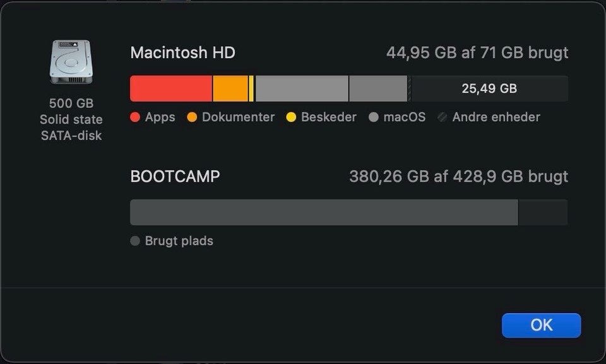Click the 500 GB Solid state SATA-disk label
Viewport: 606px width, 364px height.
click(x=71, y=119)
